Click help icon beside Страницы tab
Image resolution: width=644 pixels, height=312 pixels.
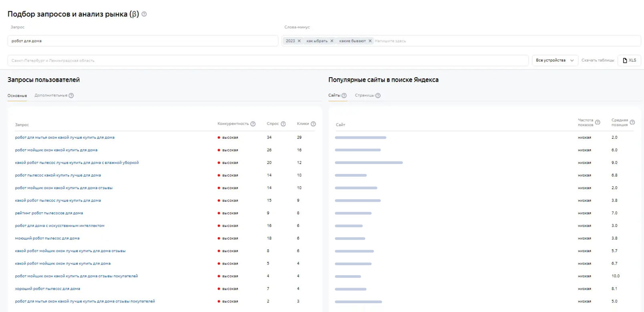coord(378,96)
